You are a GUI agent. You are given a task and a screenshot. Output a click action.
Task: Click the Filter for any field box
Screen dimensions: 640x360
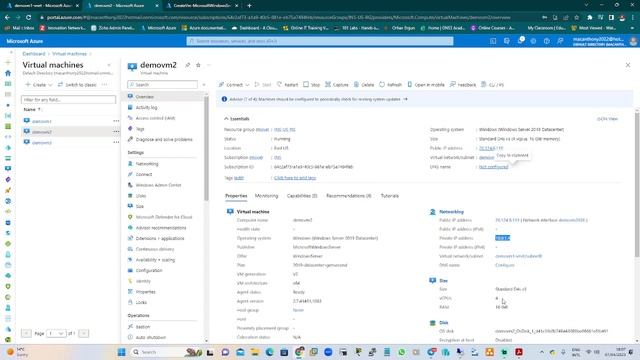[x=68, y=100]
